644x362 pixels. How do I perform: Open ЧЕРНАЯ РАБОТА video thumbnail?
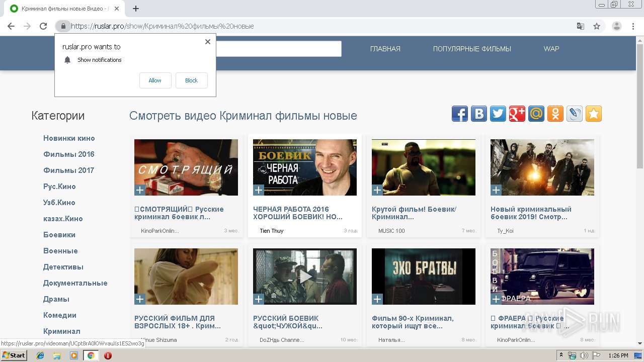pyautogui.click(x=305, y=167)
